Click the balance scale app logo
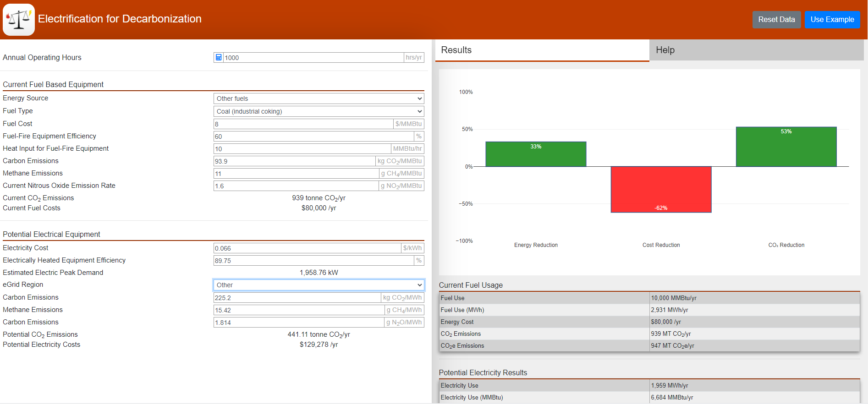This screenshot has width=868, height=405. click(x=19, y=20)
